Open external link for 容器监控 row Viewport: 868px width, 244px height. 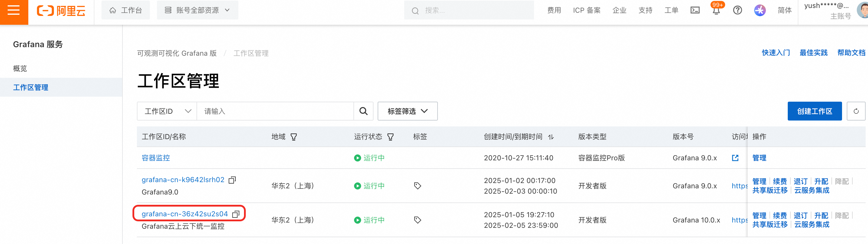(x=735, y=158)
